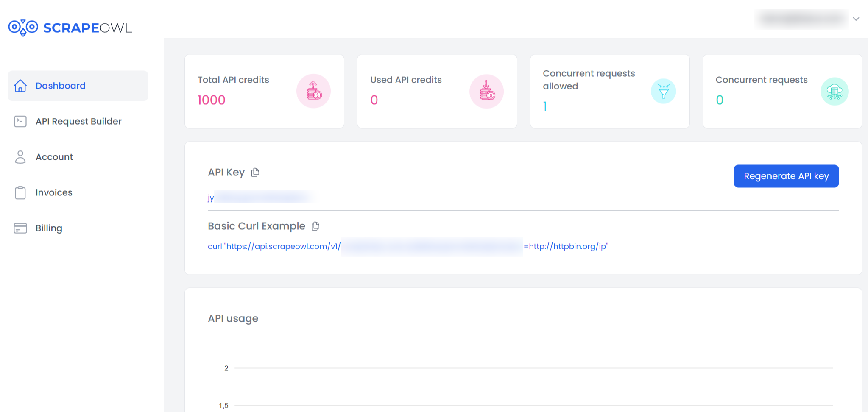This screenshot has height=412, width=868.
Task: Open the blurred user account menu
Action: point(801,19)
